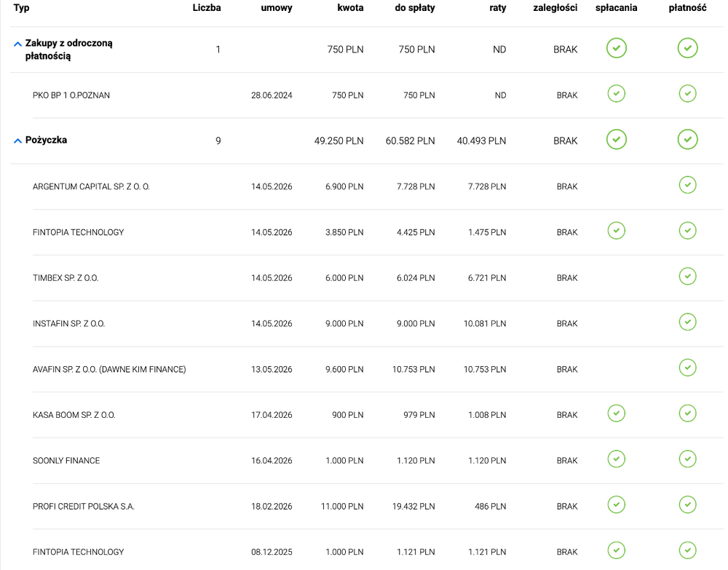Screen dimensions: 728x570
Task: Click the raty column header
Action: (498, 8)
